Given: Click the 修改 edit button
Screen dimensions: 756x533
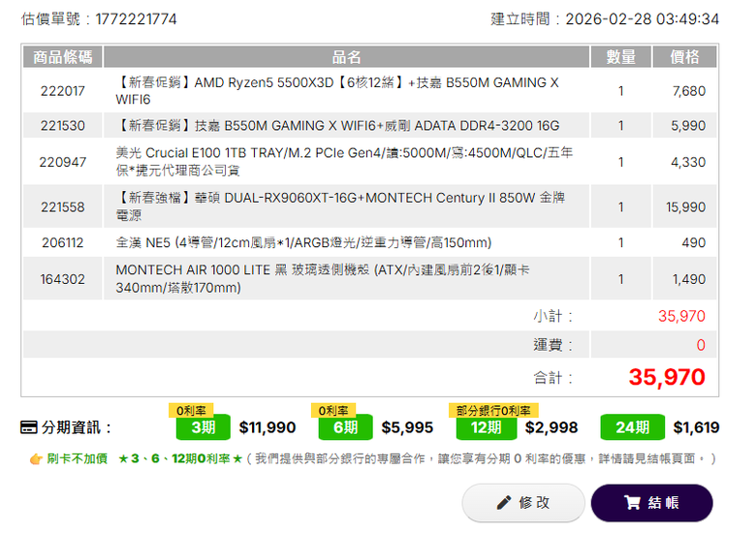Looking at the screenshot, I should click(x=523, y=503).
